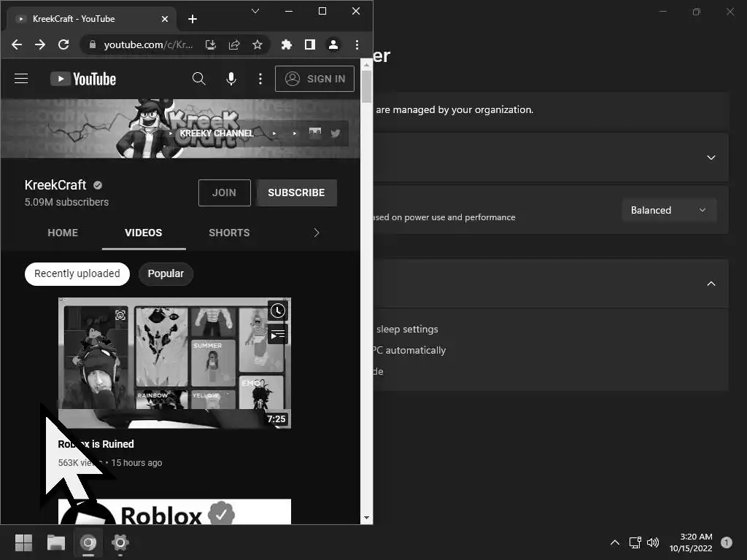Show hidden tray icons chevron
The image size is (747, 560).
coord(615,542)
